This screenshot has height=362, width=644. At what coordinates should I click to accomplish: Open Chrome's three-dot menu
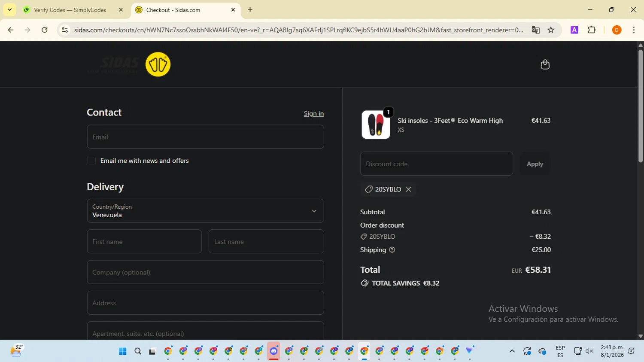coord(634,30)
